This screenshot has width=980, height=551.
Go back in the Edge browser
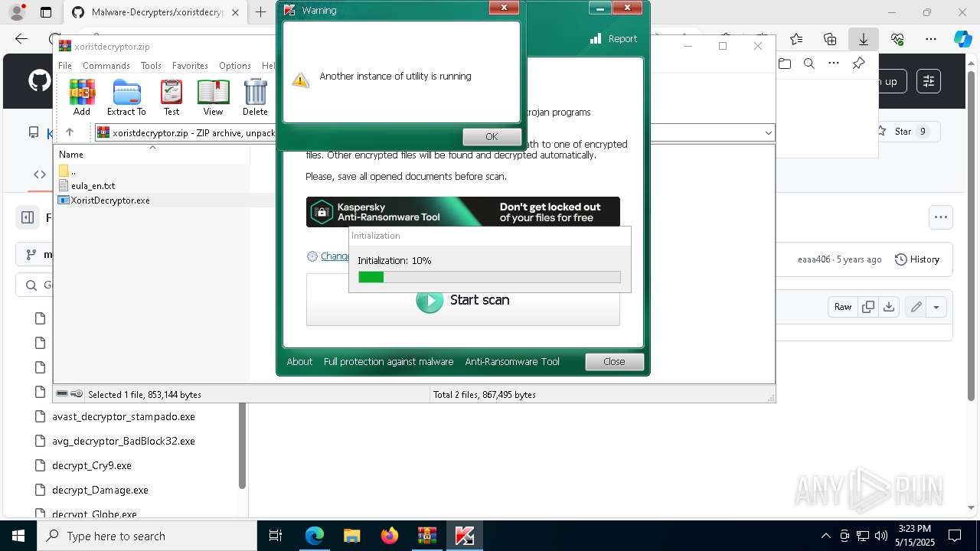(21, 39)
